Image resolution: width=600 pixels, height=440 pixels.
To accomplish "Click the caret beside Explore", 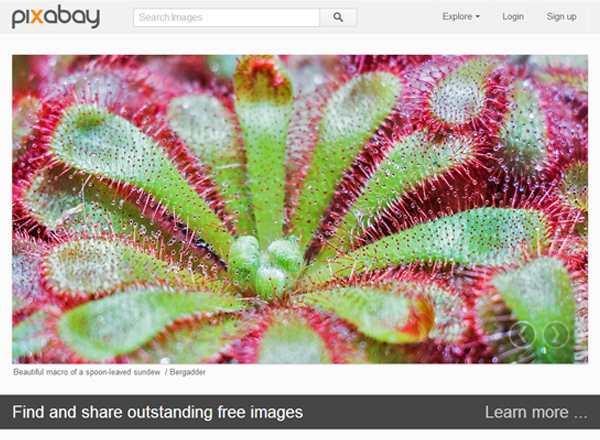I will coord(478,17).
